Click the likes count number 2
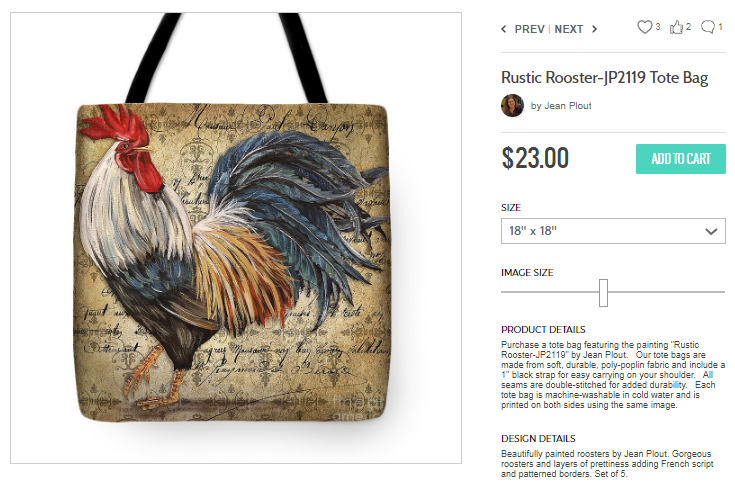Image resolution: width=735 pixels, height=489 pixels. tap(688, 27)
